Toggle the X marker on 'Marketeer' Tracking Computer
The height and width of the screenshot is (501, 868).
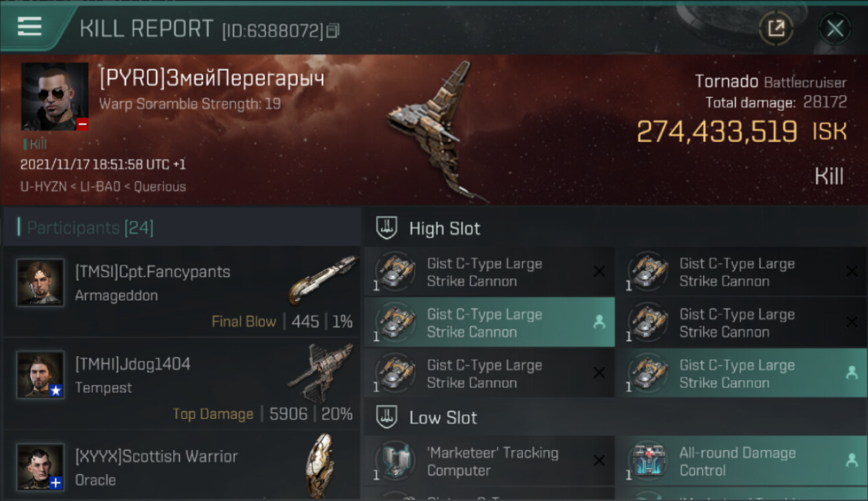[599, 461]
